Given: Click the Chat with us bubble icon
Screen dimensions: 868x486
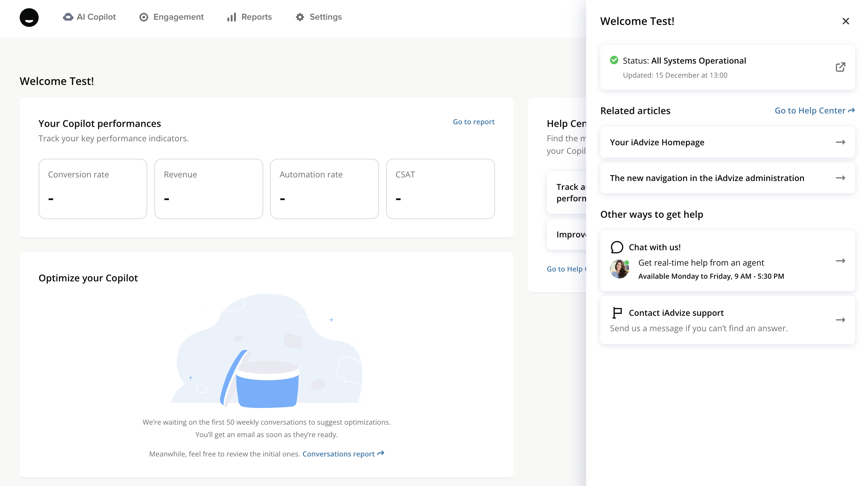Looking at the screenshot, I should pos(617,247).
